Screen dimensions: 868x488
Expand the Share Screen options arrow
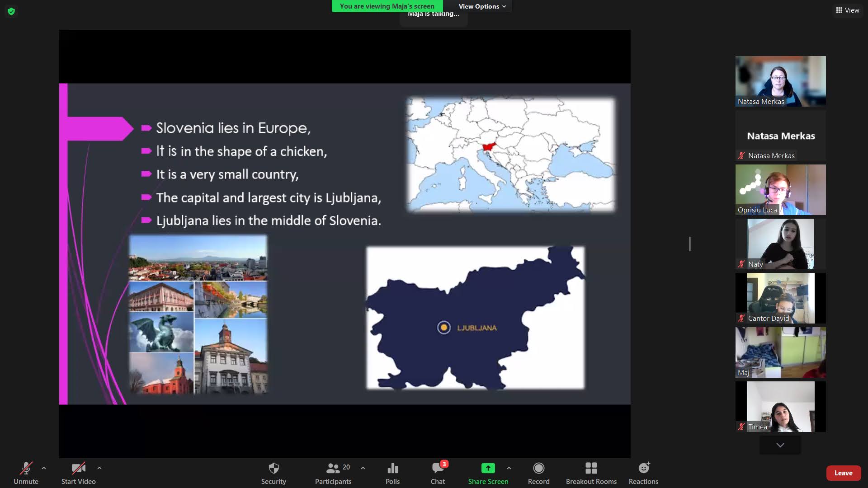pyautogui.click(x=509, y=468)
